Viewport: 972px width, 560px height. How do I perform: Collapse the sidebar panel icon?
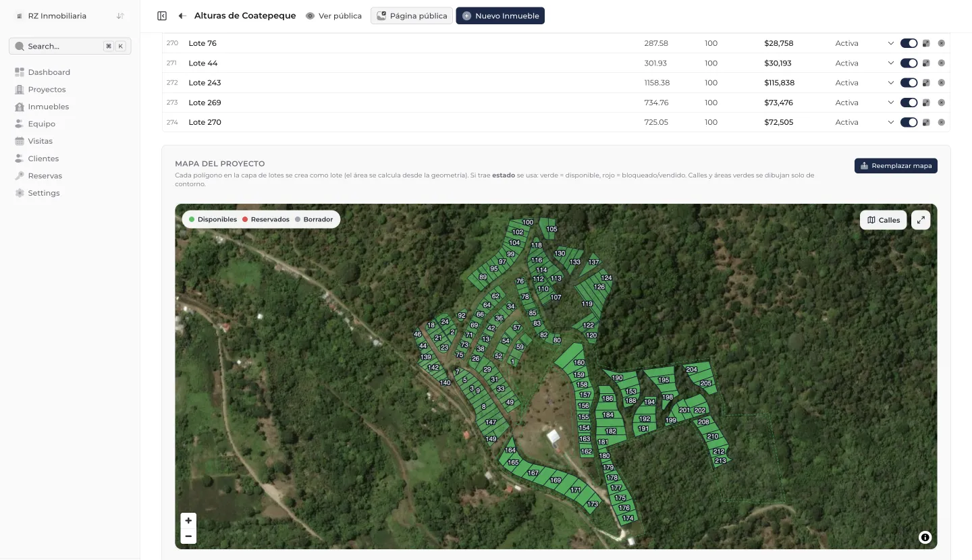(162, 16)
